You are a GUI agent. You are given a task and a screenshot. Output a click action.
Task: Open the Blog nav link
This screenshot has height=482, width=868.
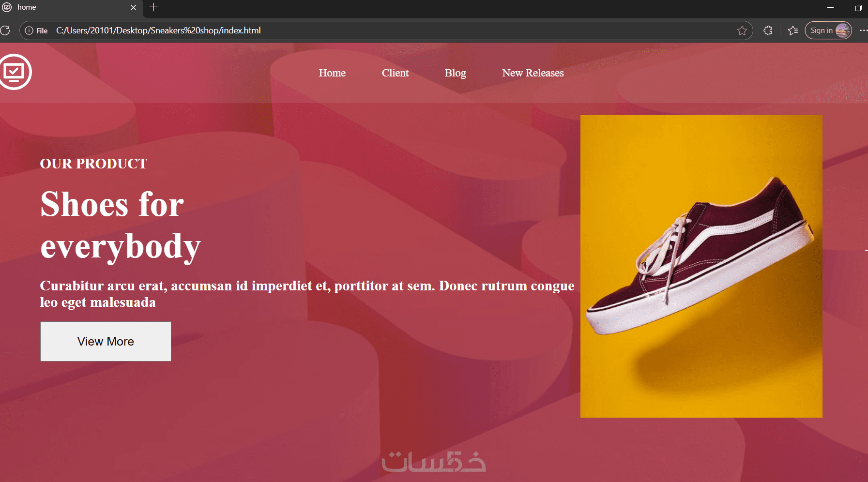coord(455,73)
